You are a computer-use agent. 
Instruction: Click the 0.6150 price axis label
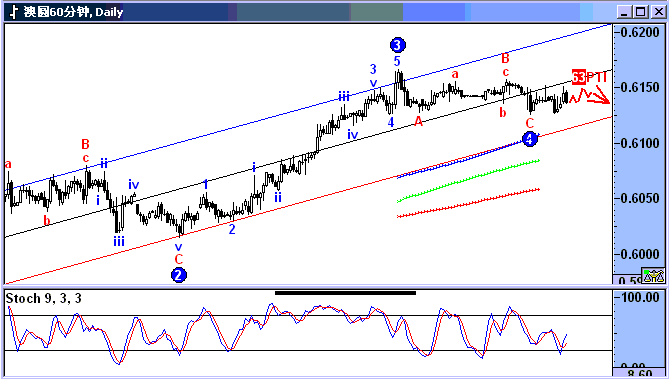tap(640, 87)
